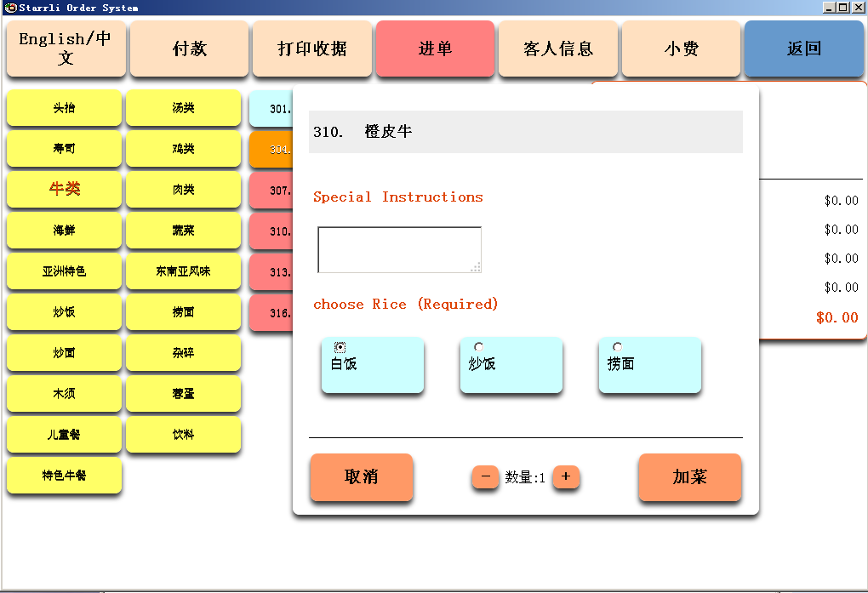Open the 付款 payment screen
This screenshot has width=868, height=593.
coord(189,48)
